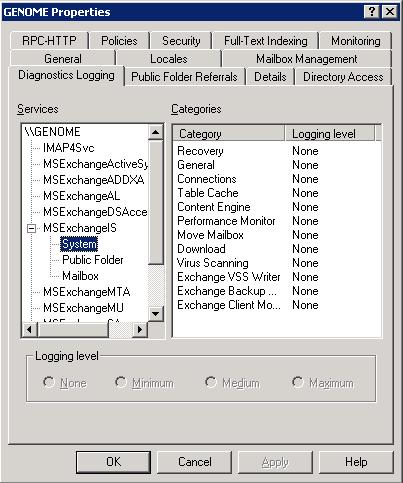Screen dimensions: 403x483
Task: Select the Content Engine category
Action: tap(277, 207)
